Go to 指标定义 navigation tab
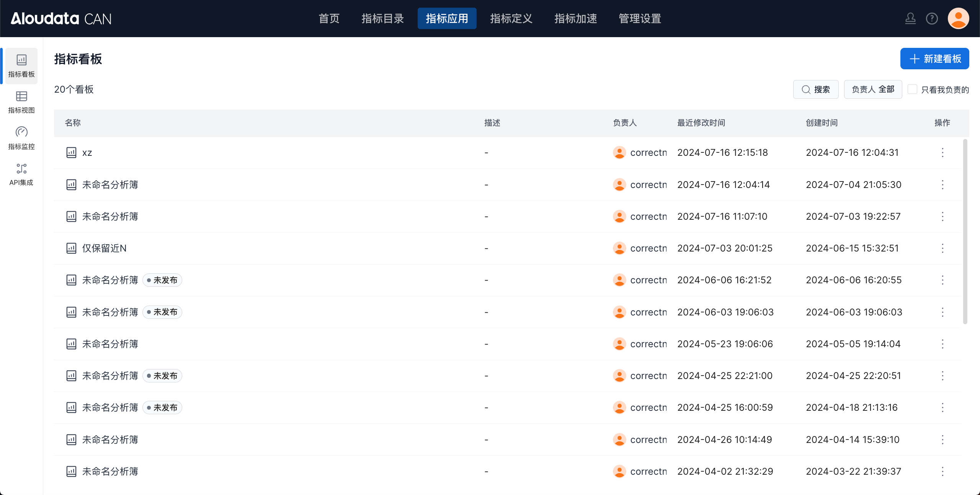The height and width of the screenshot is (495, 980). pos(511,18)
